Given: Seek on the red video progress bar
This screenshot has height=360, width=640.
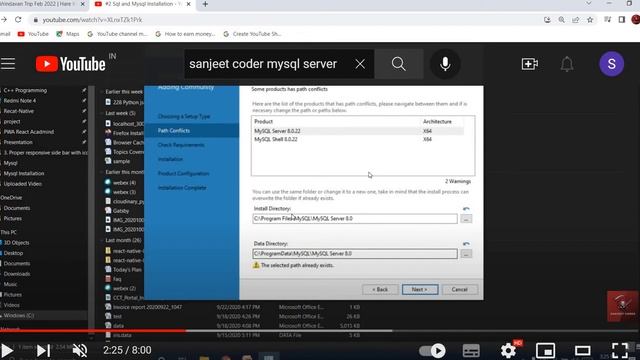Looking at the screenshot, I should pyautogui.click(x=93, y=331).
